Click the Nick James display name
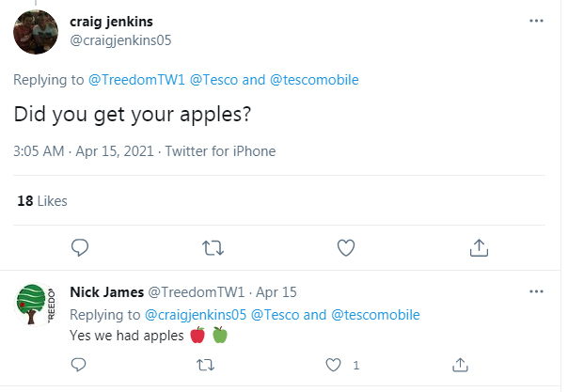This screenshot has height=392, width=568. (x=106, y=293)
